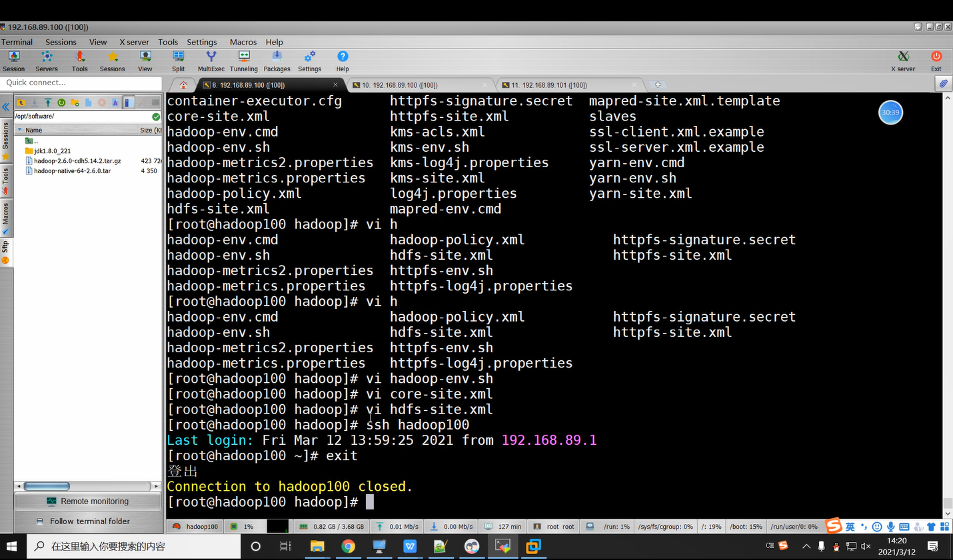Click the 0.82 GB / 3.68 GB memory status
The image size is (953, 560).
332,527
